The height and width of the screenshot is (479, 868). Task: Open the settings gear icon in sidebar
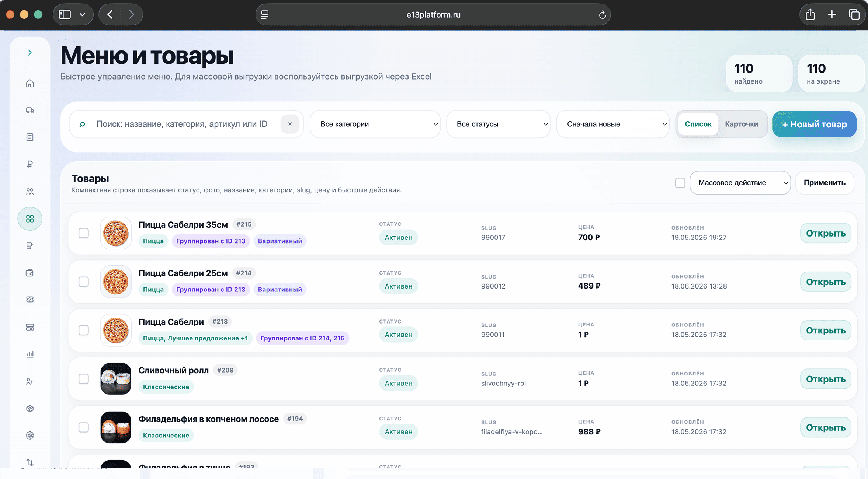30,436
